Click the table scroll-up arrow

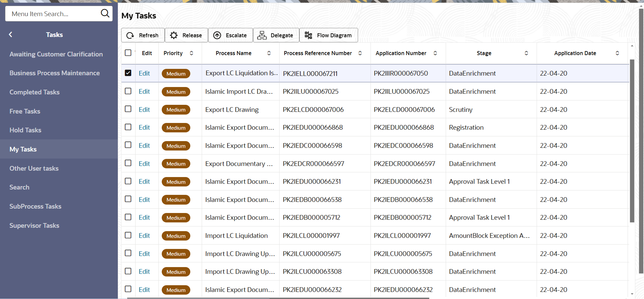click(632, 46)
